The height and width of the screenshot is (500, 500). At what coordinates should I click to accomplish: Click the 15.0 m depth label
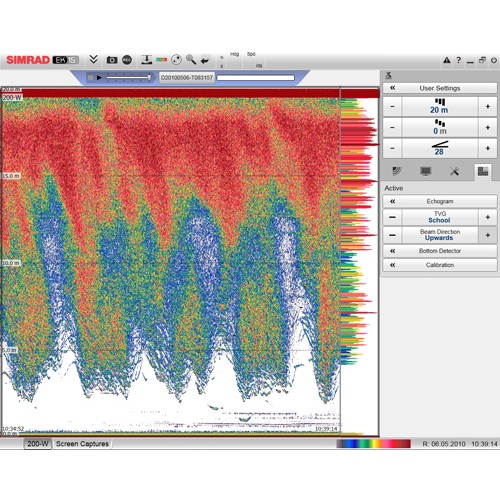coord(11,176)
